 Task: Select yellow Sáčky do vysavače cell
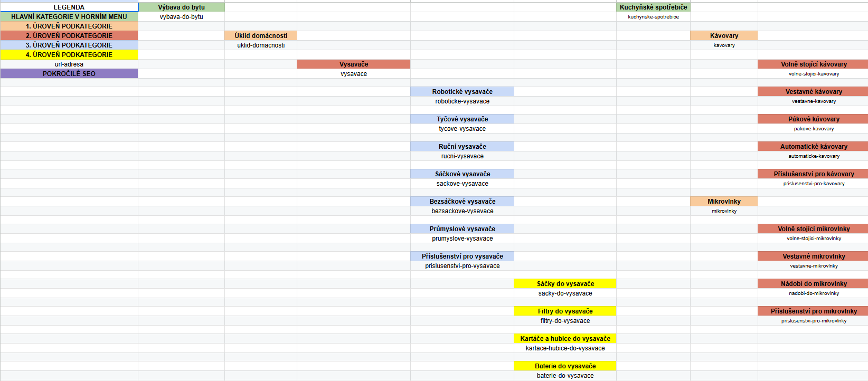565,284
